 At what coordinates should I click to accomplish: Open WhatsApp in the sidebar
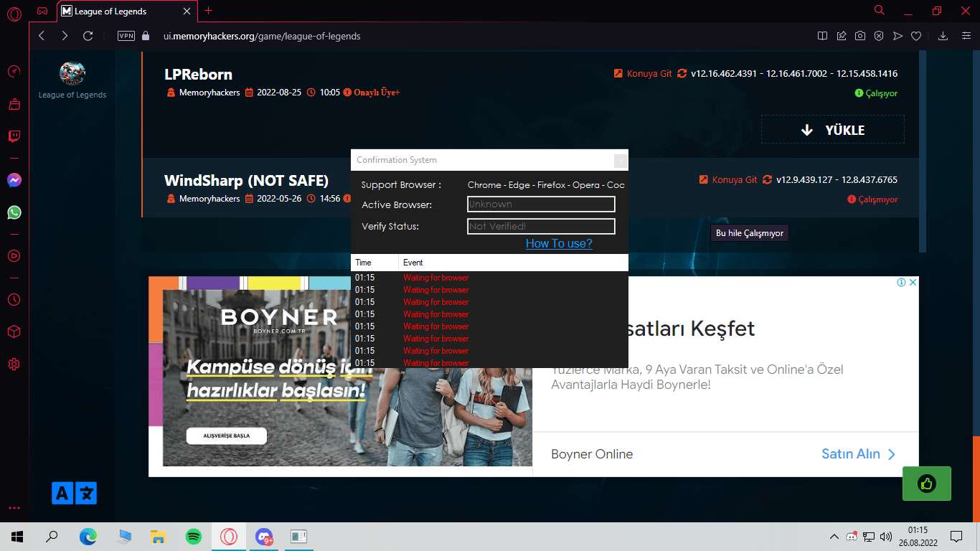point(14,212)
